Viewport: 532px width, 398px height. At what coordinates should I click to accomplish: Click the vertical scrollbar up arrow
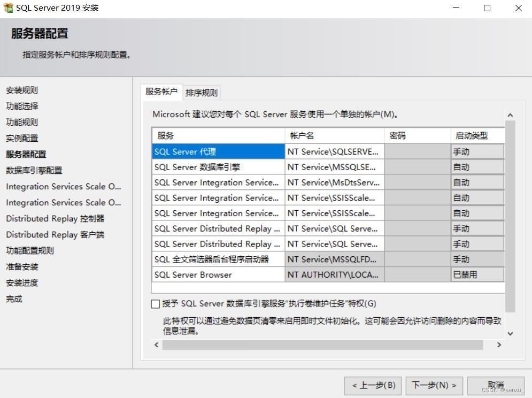pos(510,116)
